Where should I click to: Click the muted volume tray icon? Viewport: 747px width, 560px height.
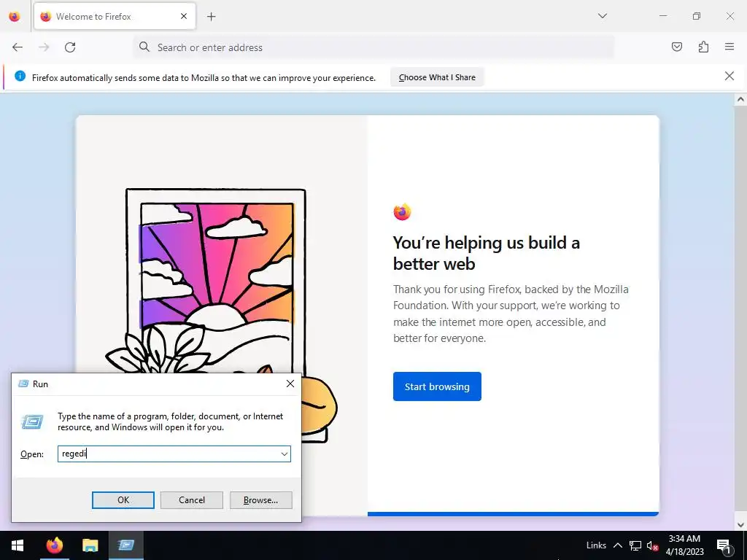click(x=652, y=545)
